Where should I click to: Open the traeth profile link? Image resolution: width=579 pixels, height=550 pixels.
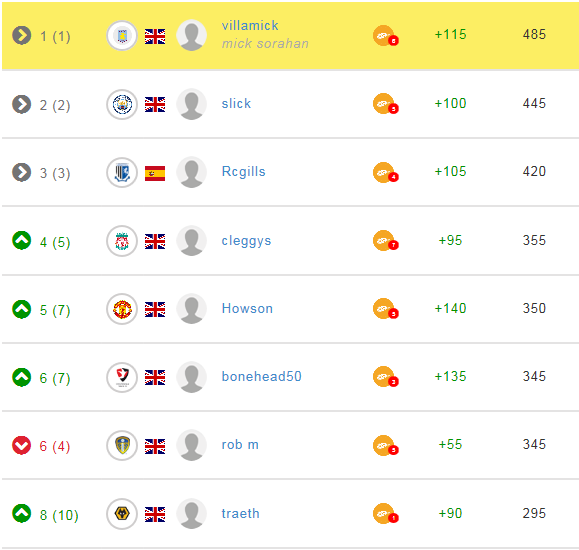[x=240, y=513]
